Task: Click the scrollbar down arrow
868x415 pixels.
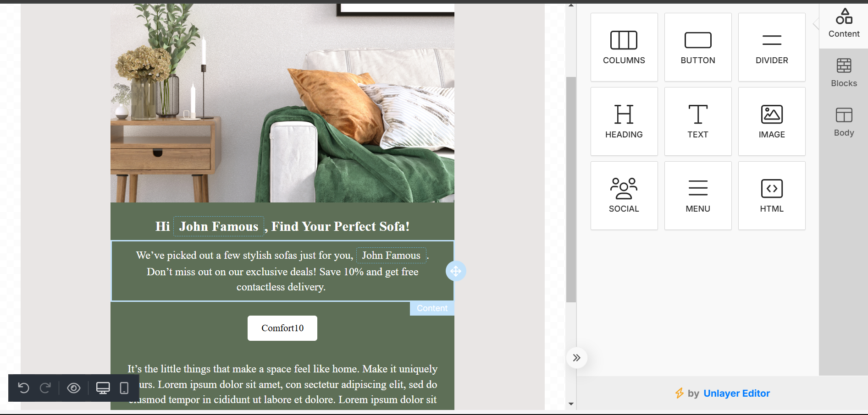Action: (x=571, y=404)
